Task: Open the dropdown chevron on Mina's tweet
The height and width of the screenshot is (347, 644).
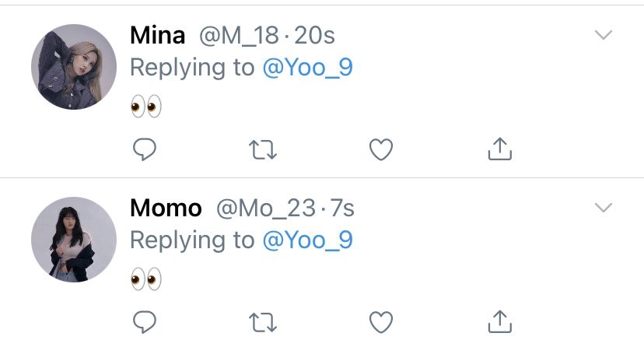Action: [604, 35]
